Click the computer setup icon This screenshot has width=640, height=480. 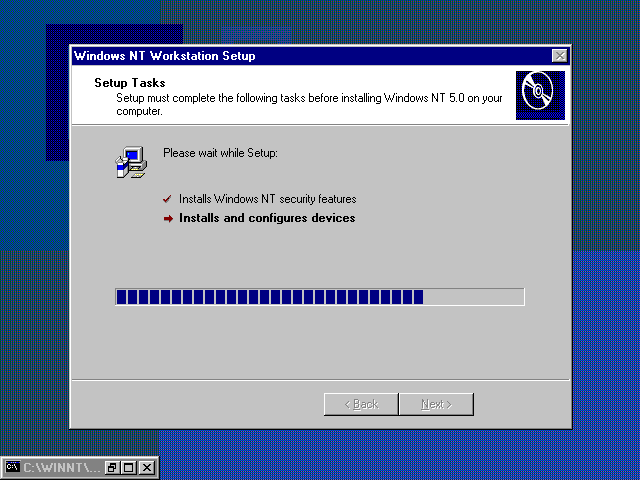point(131,162)
